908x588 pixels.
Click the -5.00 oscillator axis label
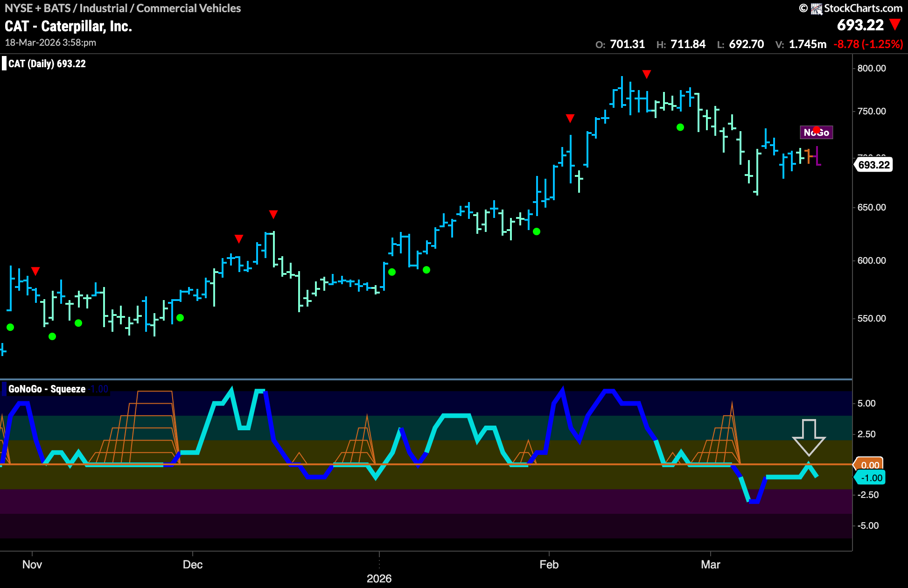867,525
